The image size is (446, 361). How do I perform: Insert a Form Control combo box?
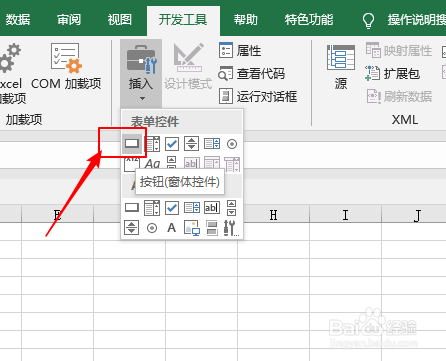152,144
